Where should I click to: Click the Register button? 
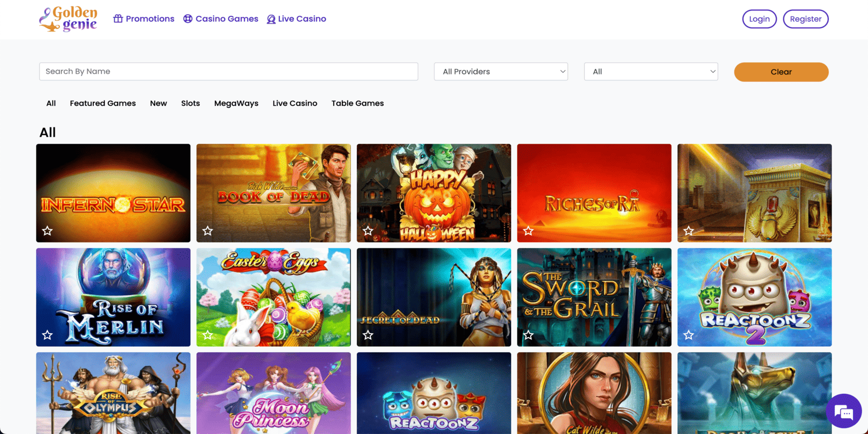pyautogui.click(x=806, y=19)
